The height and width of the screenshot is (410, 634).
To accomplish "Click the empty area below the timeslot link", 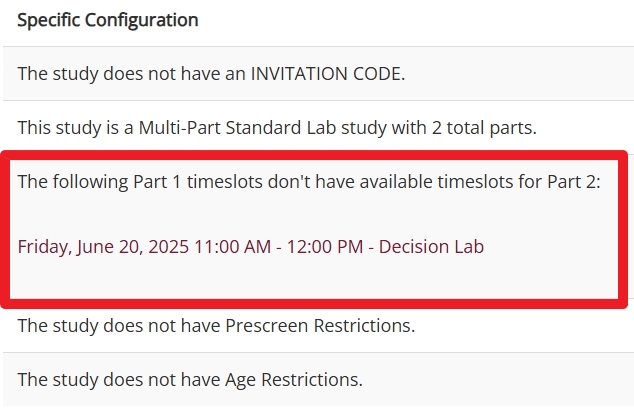I will 314,279.
